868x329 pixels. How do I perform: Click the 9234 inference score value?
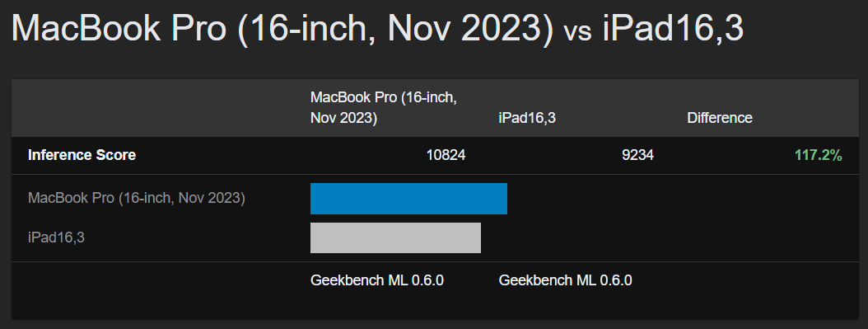pyautogui.click(x=637, y=156)
